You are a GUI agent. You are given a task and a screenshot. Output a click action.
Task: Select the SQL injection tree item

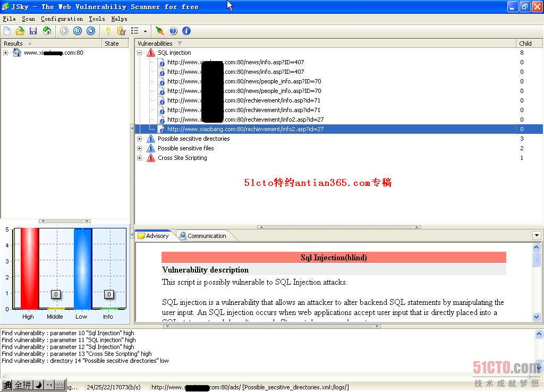174,53
